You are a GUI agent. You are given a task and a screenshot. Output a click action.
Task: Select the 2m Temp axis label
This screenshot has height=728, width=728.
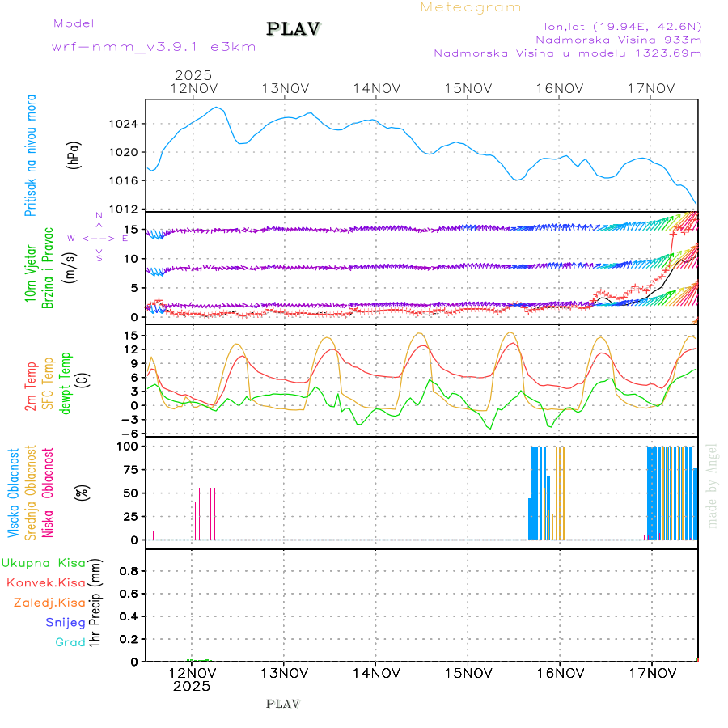click(31, 387)
